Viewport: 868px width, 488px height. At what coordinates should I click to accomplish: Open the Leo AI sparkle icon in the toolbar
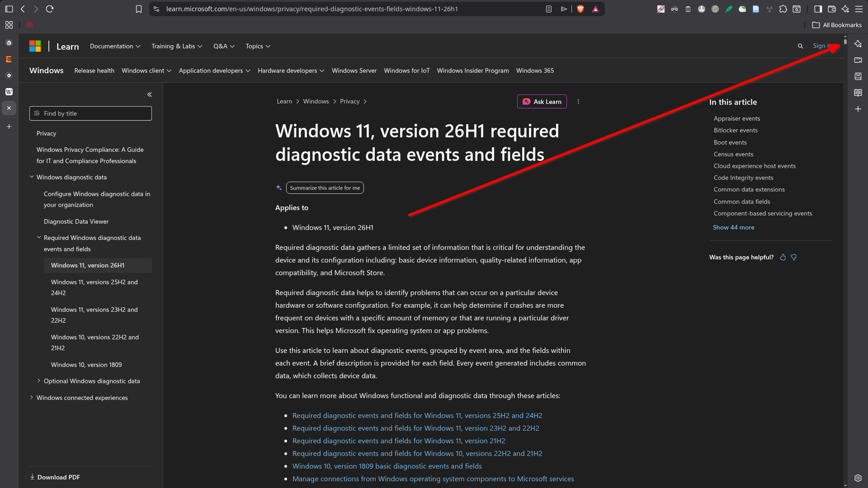click(x=845, y=9)
